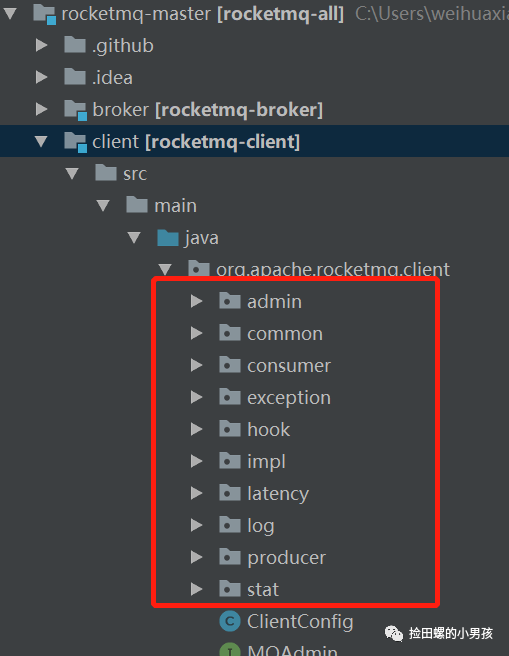This screenshot has width=509, height=656.
Task: Expand the producer package arrow
Action: click(x=196, y=557)
